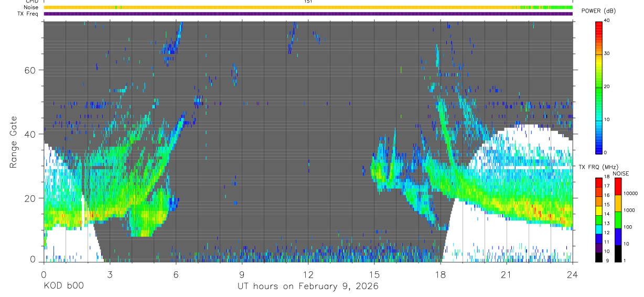Screen dimensions: 644x297
Task: Click the power color gradient bar
Action: point(599,87)
